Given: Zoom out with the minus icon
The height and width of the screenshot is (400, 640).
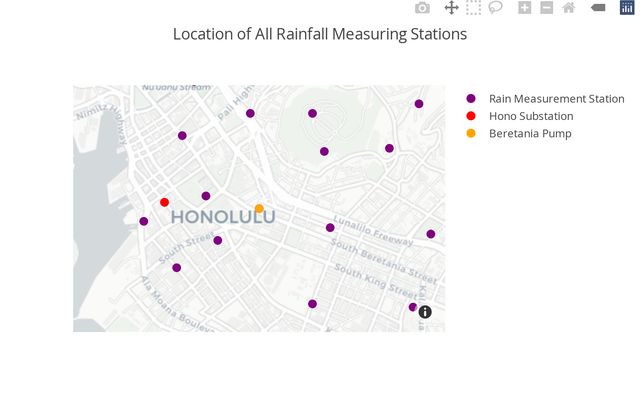Looking at the screenshot, I should point(546,8).
